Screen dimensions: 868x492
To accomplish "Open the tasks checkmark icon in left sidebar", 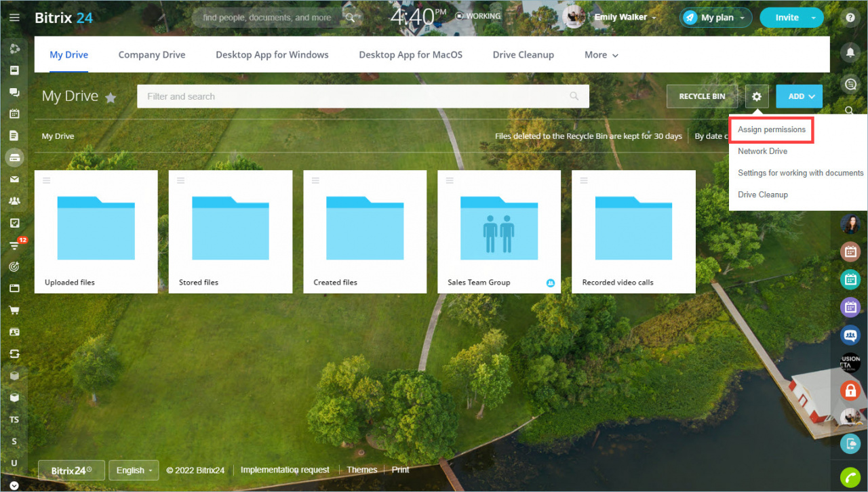I will 14,223.
